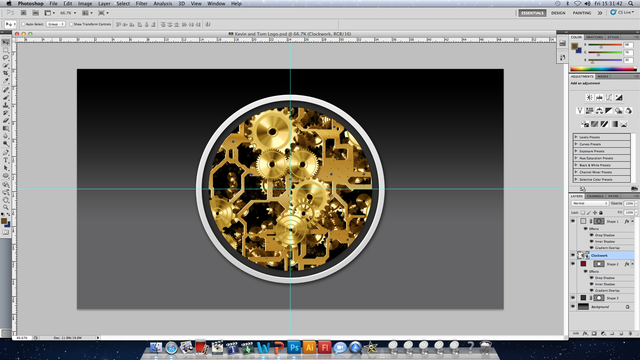This screenshot has width=640, height=360.
Task: Click the Exposure adjustment icon
Action: click(619, 98)
